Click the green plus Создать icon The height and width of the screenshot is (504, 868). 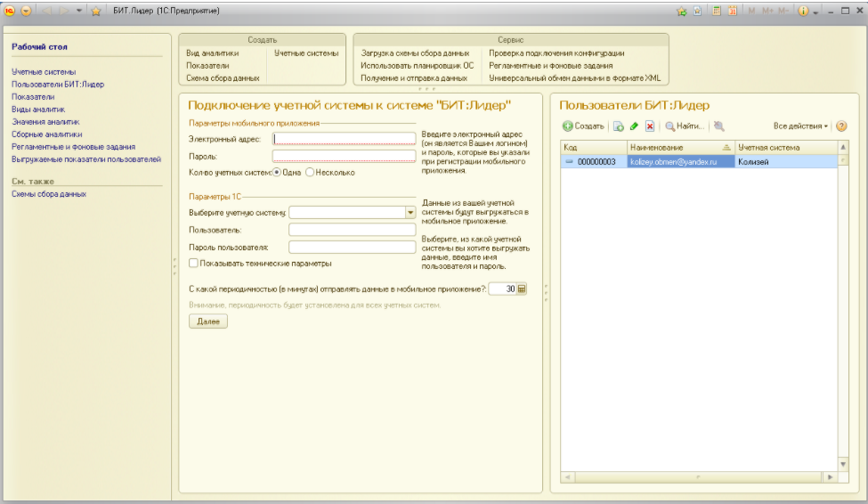pyautogui.click(x=567, y=126)
